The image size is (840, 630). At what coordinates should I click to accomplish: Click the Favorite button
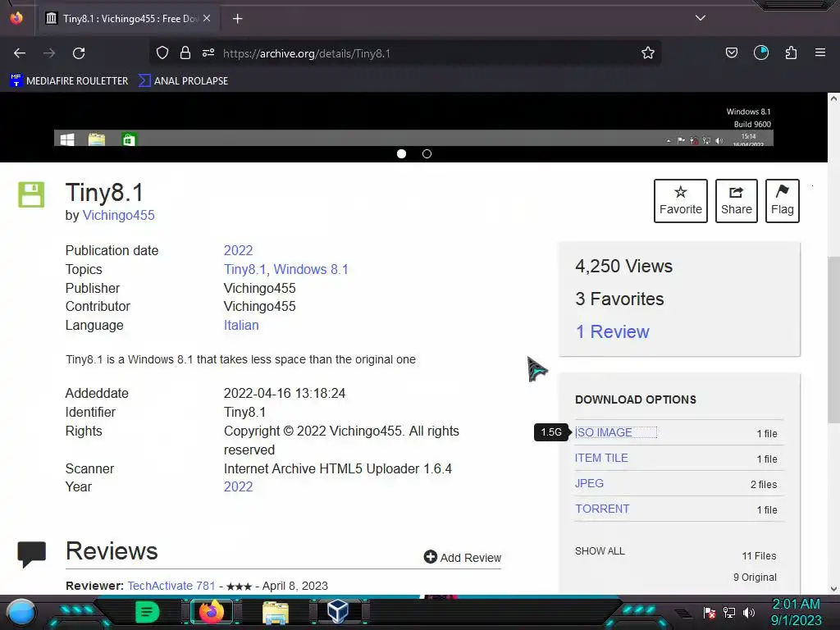[x=680, y=201]
